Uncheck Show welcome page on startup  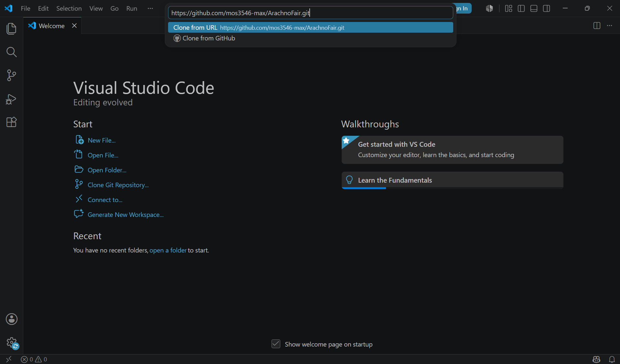tap(276, 344)
